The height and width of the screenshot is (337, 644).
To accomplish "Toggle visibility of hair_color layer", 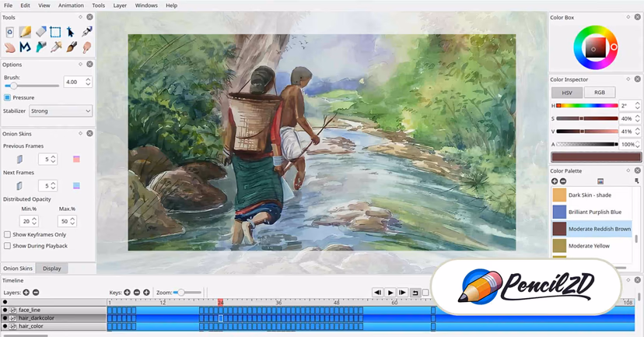I will [5, 326].
